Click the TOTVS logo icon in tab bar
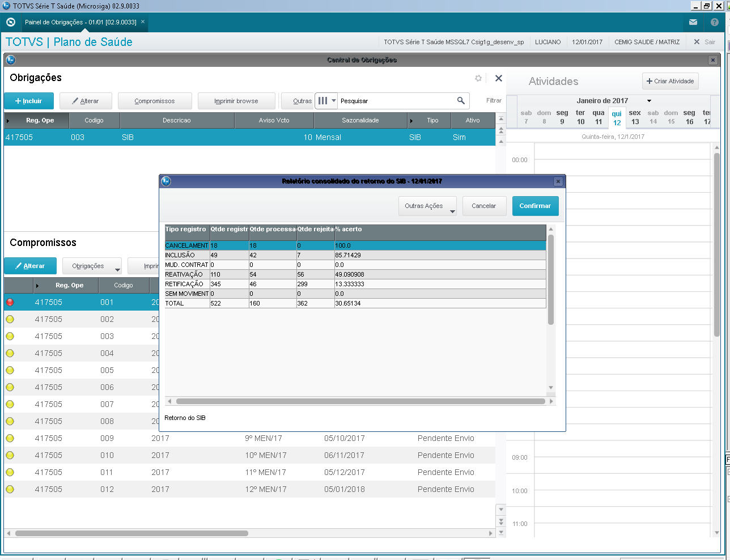The image size is (730, 560). click(10, 22)
